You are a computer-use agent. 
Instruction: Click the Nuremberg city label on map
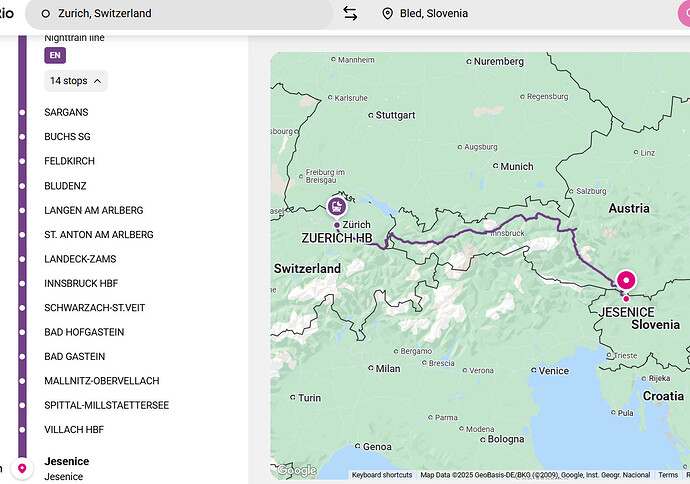click(x=499, y=62)
